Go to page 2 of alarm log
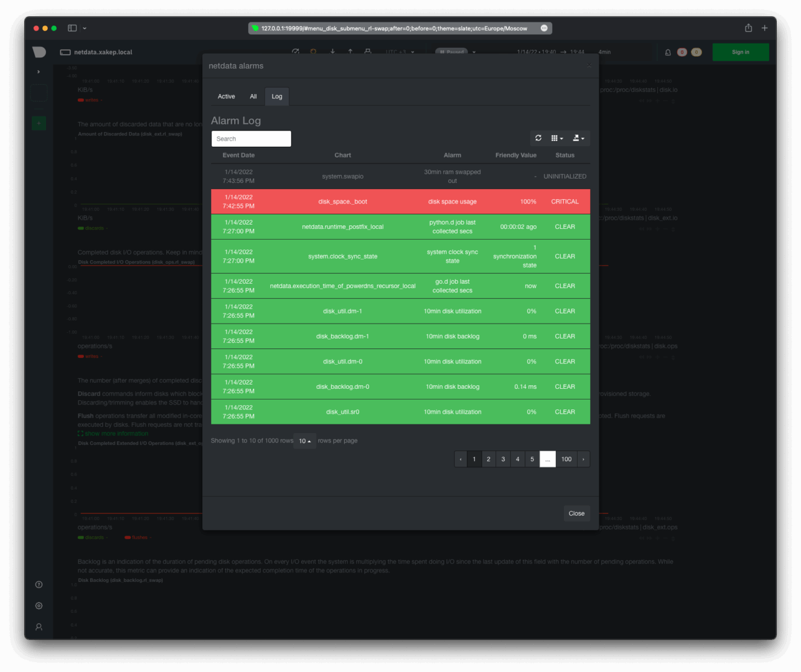This screenshot has height=672, width=801. [489, 459]
